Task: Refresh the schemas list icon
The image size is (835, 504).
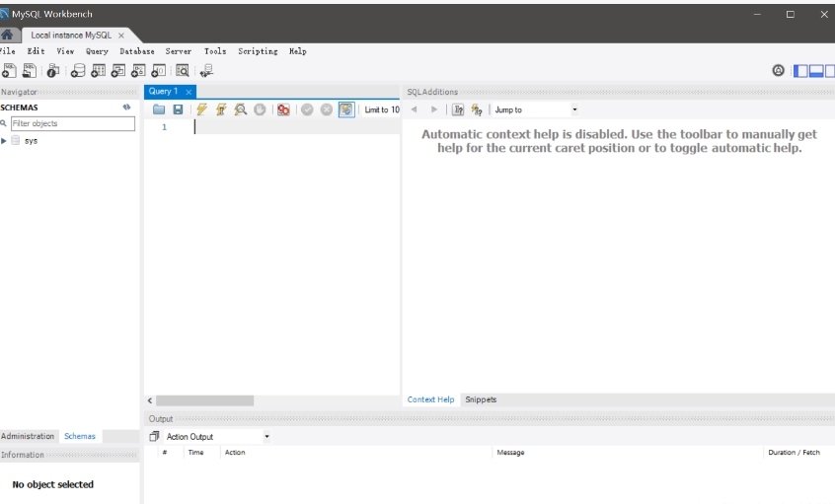Action: (126, 107)
